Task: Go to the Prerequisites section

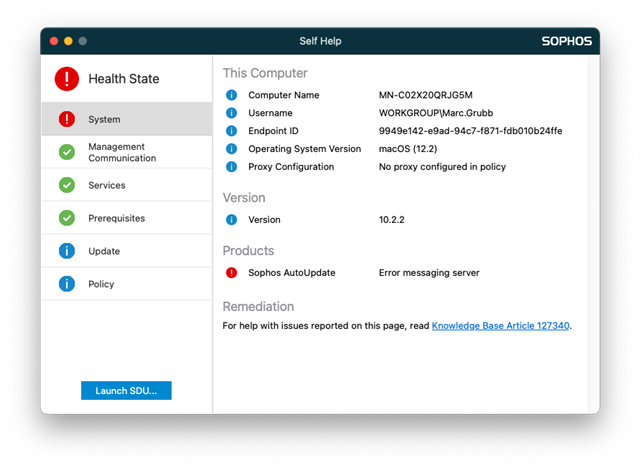Action: click(x=116, y=218)
